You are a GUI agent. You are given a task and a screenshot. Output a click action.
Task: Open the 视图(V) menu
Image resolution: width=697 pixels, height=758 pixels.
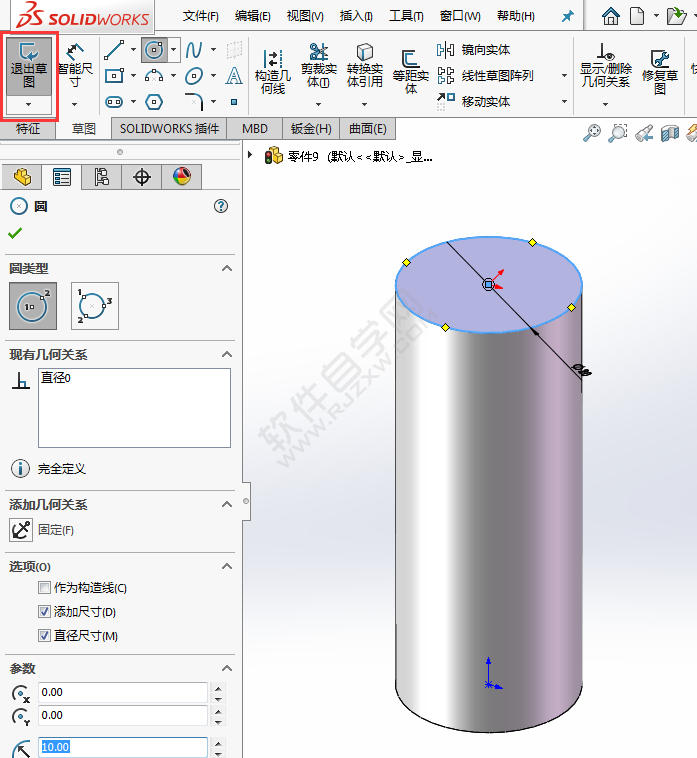[x=305, y=16]
